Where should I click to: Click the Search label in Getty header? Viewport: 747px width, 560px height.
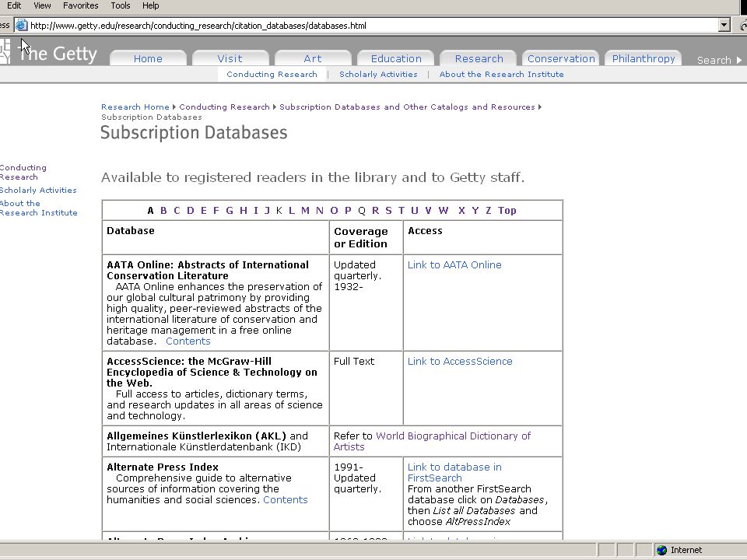(714, 60)
